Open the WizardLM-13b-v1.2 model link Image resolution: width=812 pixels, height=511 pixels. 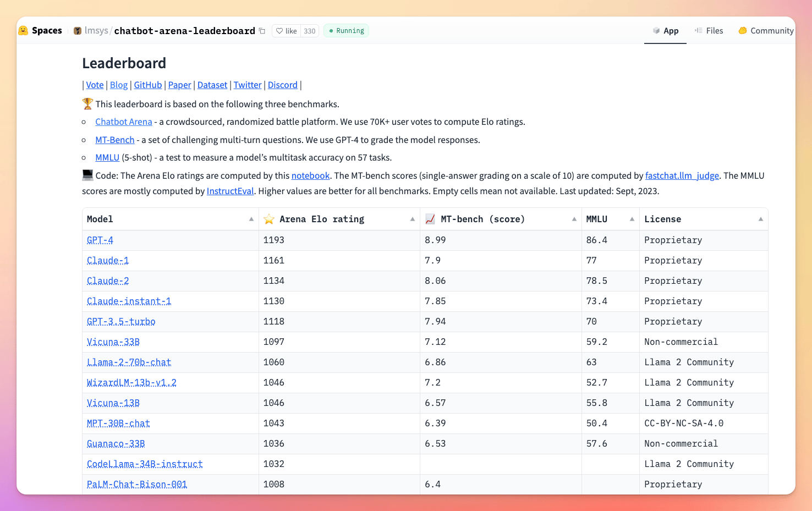point(132,383)
